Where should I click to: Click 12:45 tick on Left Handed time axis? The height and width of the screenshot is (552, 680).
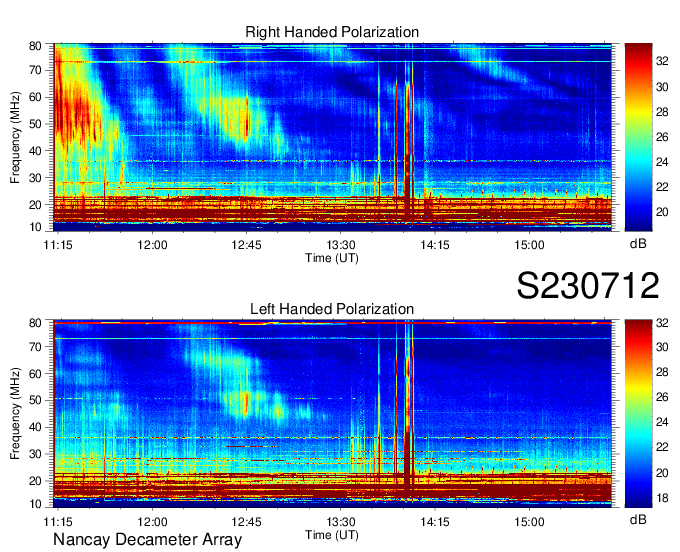246,522
